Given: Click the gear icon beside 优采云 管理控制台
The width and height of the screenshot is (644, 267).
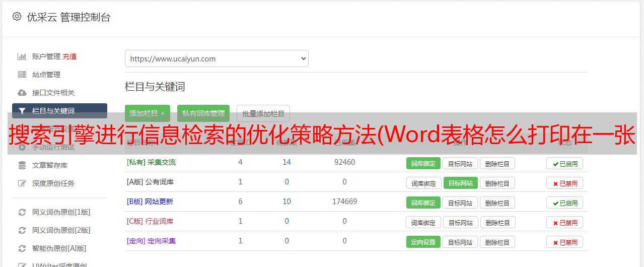Looking at the screenshot, I should [x=17, y=17].
